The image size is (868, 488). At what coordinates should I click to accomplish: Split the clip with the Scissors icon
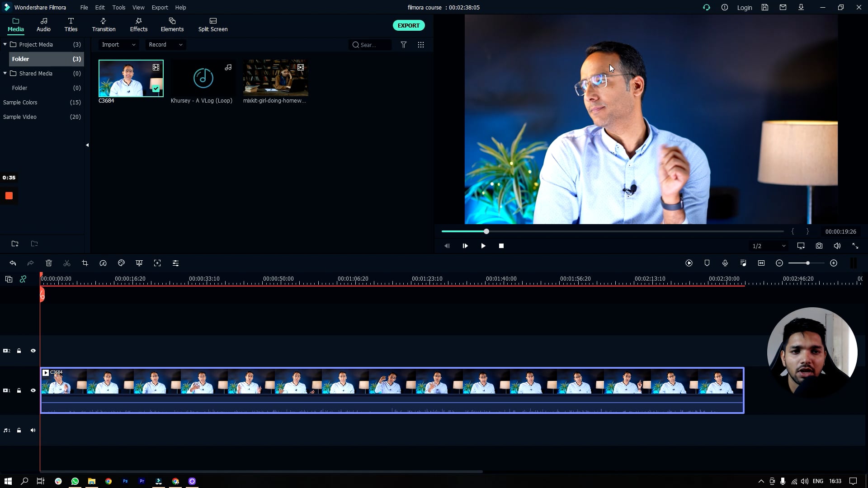point(67,263)
